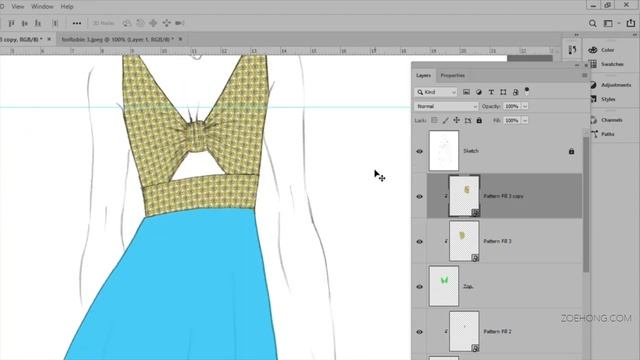Hide the Pattern Fill 2 layer

coord(419,332)
